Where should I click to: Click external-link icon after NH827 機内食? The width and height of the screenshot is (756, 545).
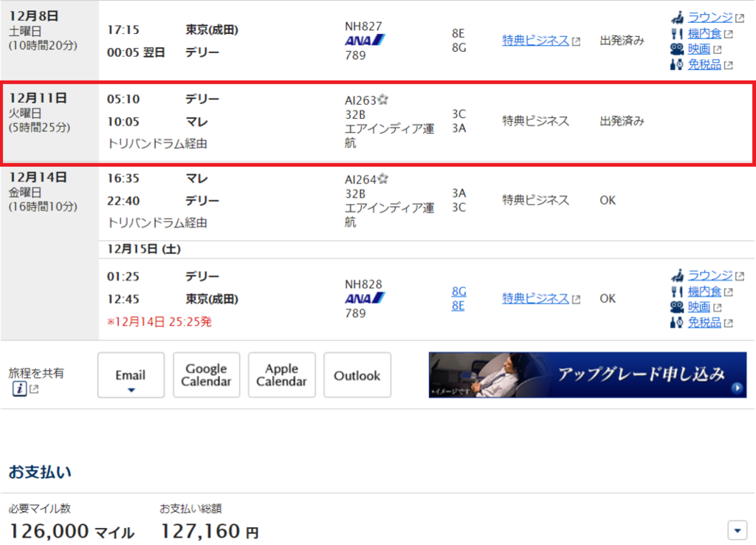(x=728, y=34)
